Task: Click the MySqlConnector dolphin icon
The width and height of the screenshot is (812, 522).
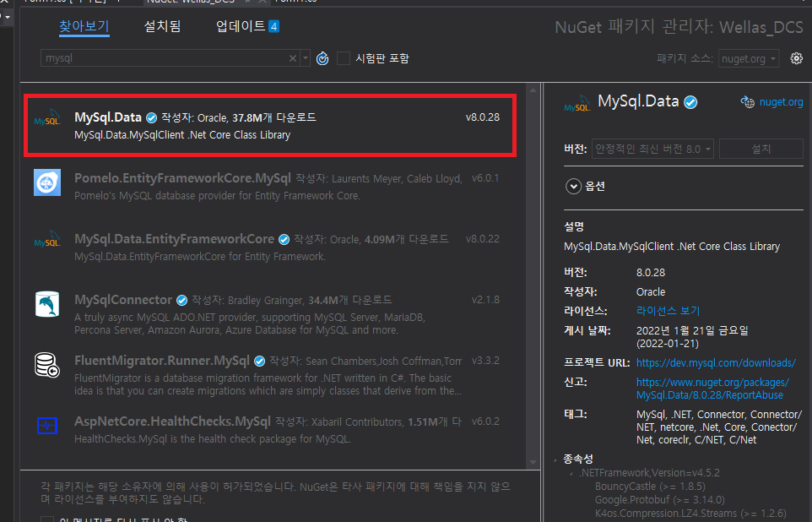Action: pos(47,304)
